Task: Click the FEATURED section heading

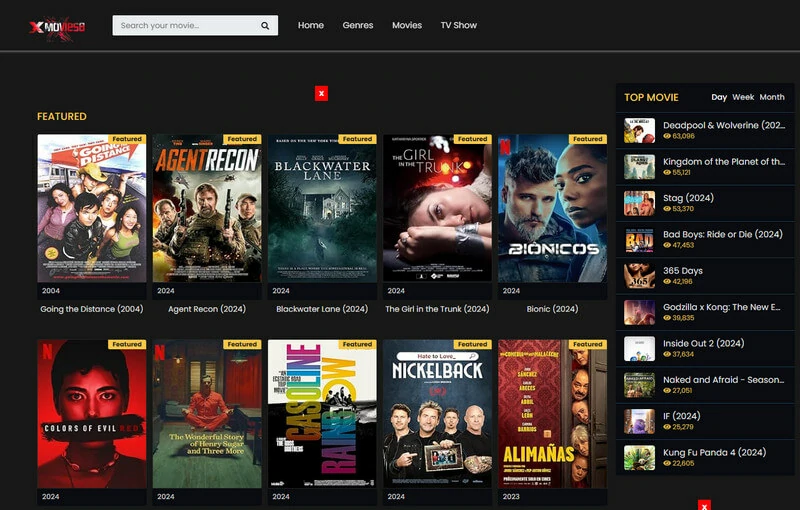Action: click(62, 116)
